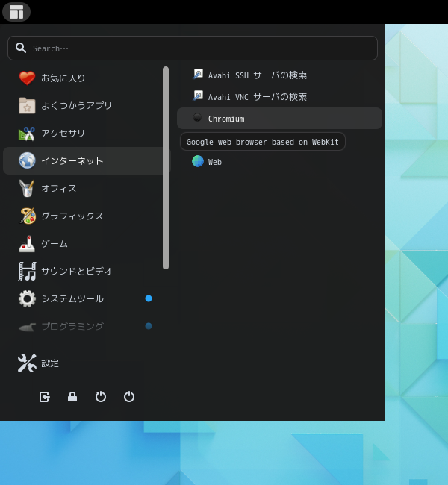Click the applications menu button in top panel
The width and height of the screenshot is (448, 485).
(16, 12)
